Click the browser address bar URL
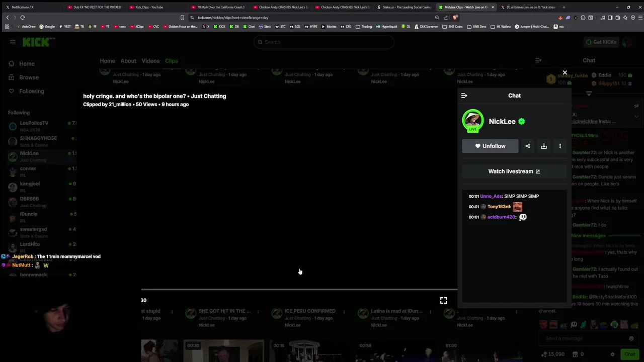The width and height of the screenshot is (644, 362). click(233, 18)
